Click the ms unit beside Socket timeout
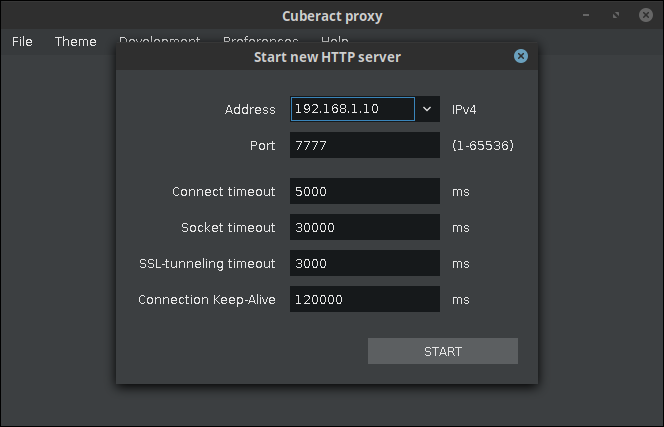The width and height of the screenshot is (664, 427). click(461, 228)
